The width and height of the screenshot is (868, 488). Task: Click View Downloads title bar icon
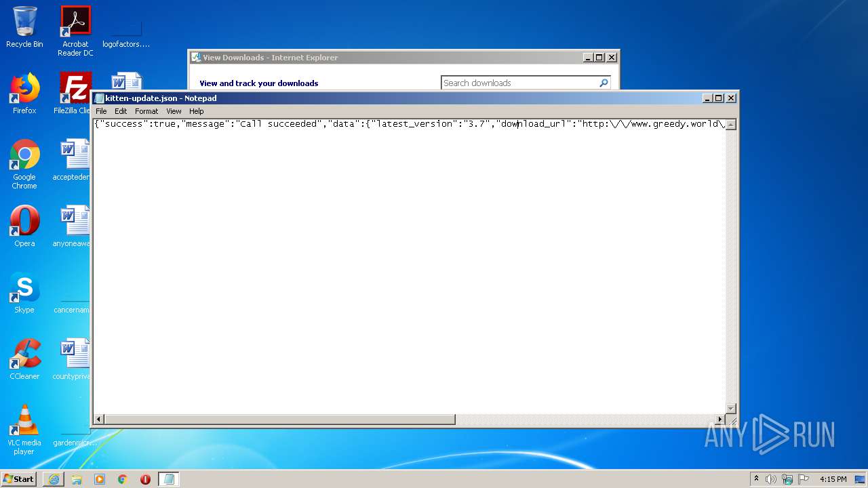coord(196,58)
